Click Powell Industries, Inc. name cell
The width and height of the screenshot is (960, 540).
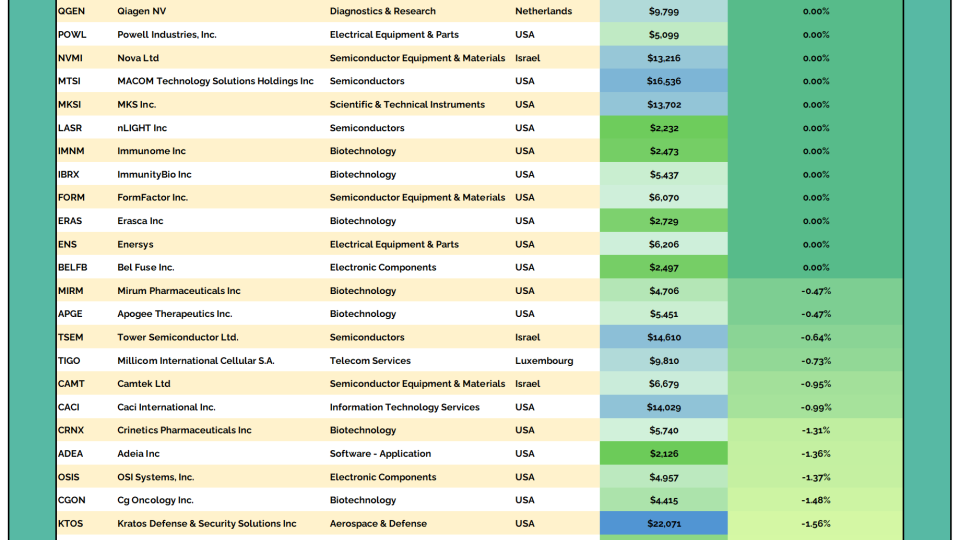tap(167, 34)
